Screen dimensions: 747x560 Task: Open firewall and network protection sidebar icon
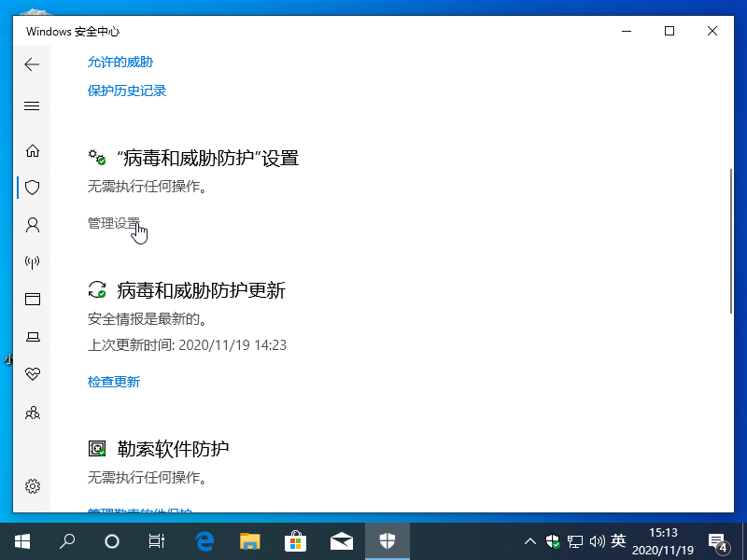pos(32,261)
